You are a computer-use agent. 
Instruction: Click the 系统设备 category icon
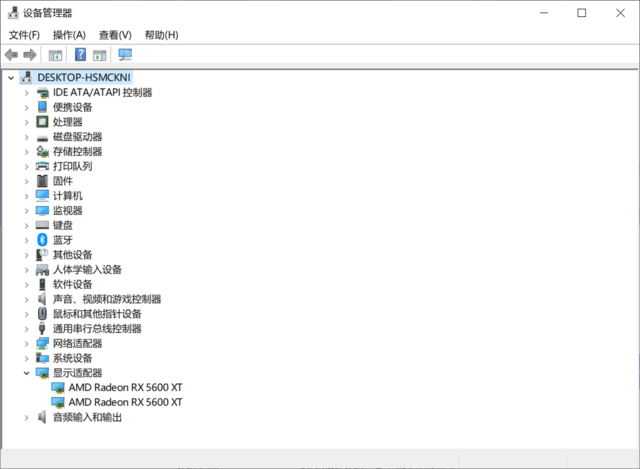point(42,358)
